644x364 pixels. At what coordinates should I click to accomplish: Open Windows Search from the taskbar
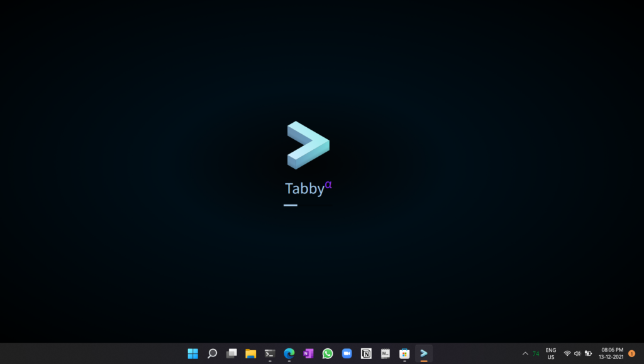[212, 353]
